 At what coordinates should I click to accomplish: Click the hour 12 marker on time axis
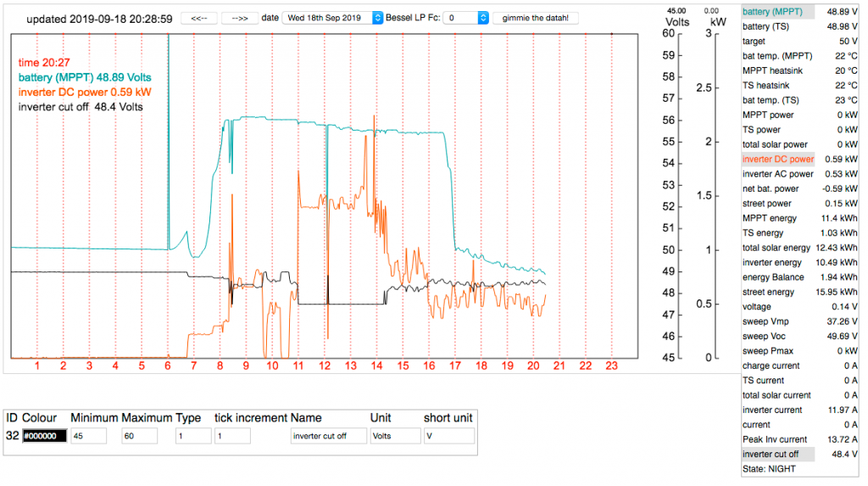coord(324,366)
